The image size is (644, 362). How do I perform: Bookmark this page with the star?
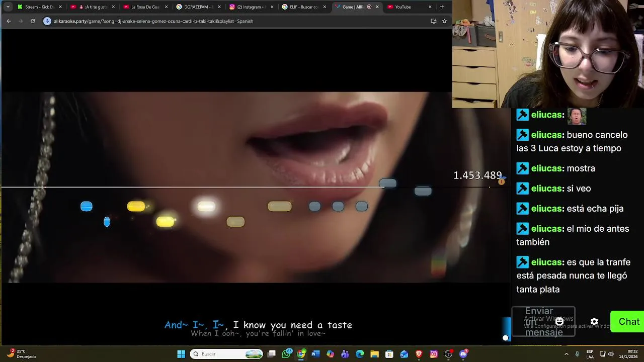tap(444, 21)
